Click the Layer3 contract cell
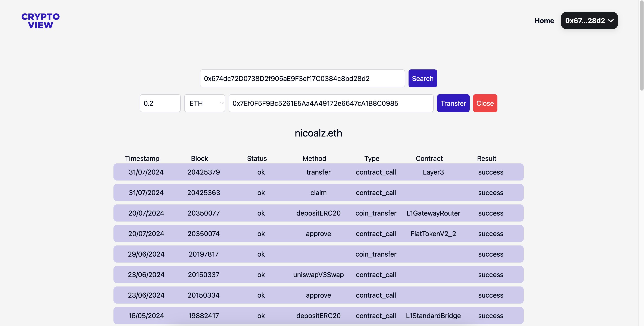This screenshot has height=326, width=644. pyautogui.click(x=433, y=172)
